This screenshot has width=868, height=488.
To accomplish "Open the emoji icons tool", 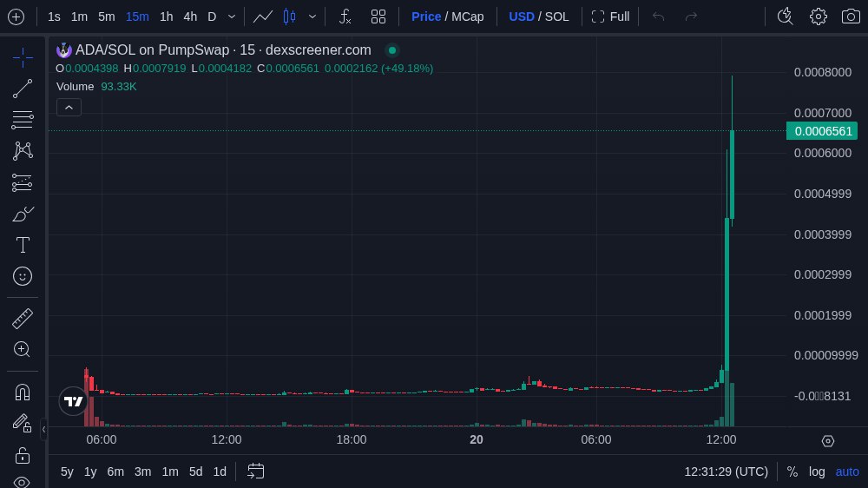I will click(x=23, y=276).
